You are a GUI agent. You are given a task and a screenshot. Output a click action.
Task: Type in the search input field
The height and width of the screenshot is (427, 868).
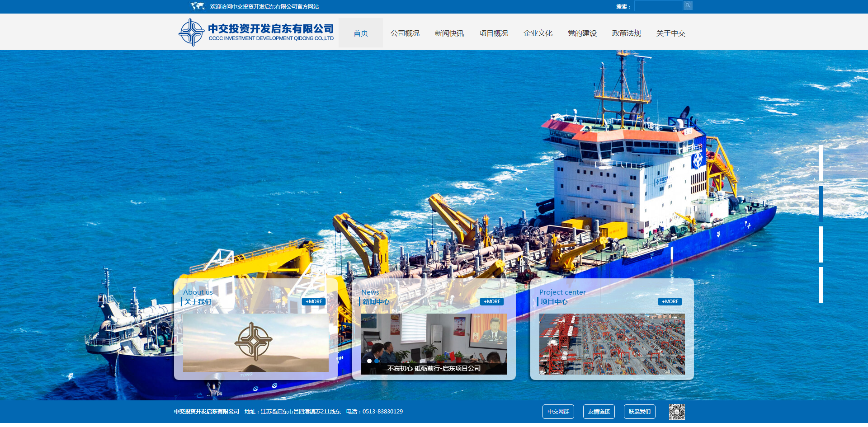658,6
